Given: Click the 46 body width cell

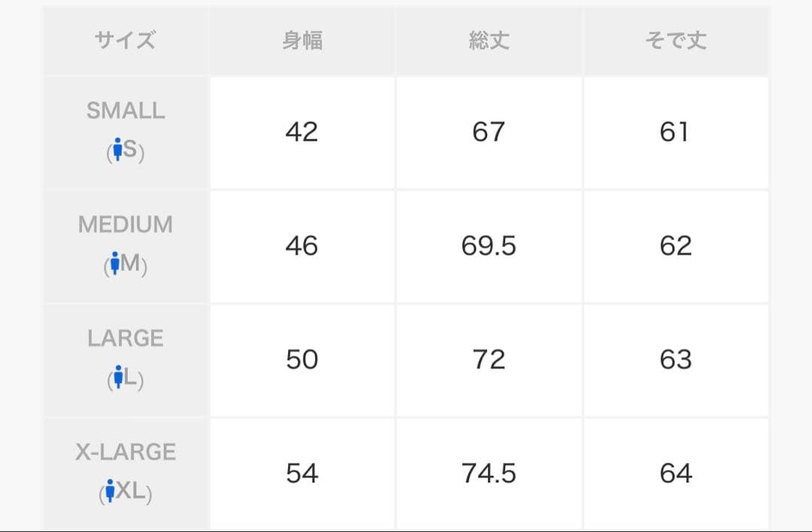Looking at the screenshot, I should point(302,246).
